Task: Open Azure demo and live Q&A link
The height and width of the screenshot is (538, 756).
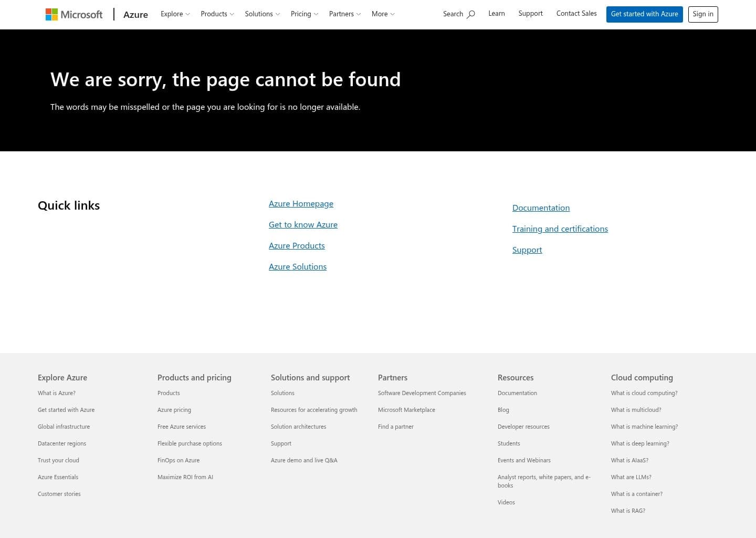Action: tap(304, 460)
